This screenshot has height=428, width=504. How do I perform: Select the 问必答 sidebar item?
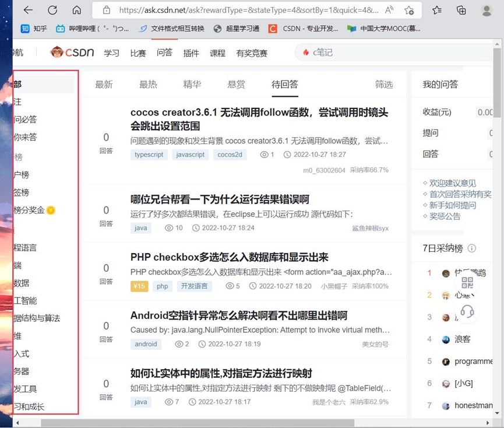[x=25, y=120]
